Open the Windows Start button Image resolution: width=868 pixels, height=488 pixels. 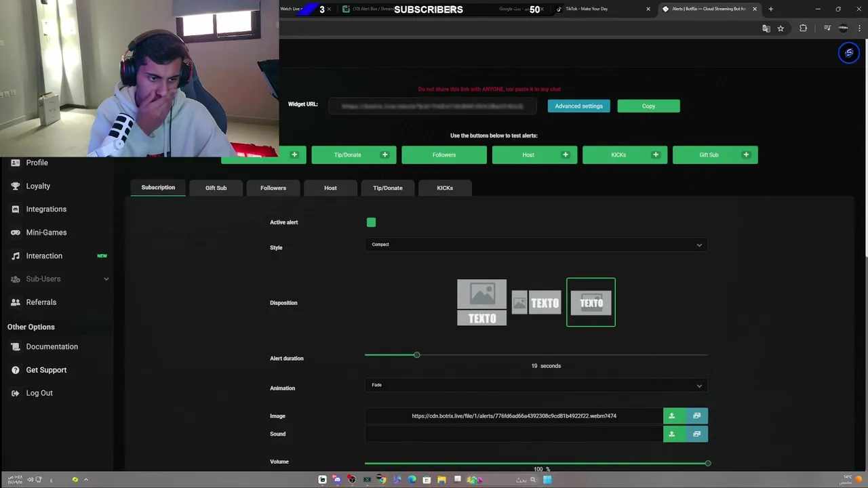[x=547, y=480]
